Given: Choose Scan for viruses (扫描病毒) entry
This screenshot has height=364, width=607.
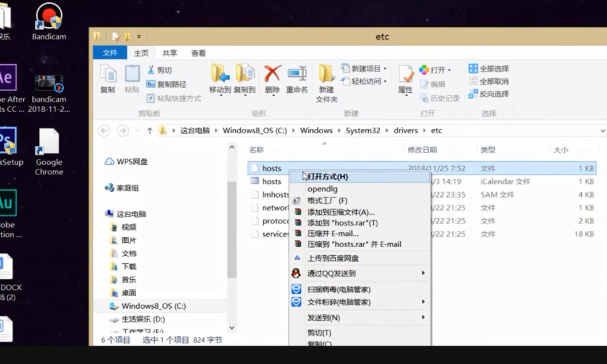Looking at the screenshot, I should tap(360, 289).
